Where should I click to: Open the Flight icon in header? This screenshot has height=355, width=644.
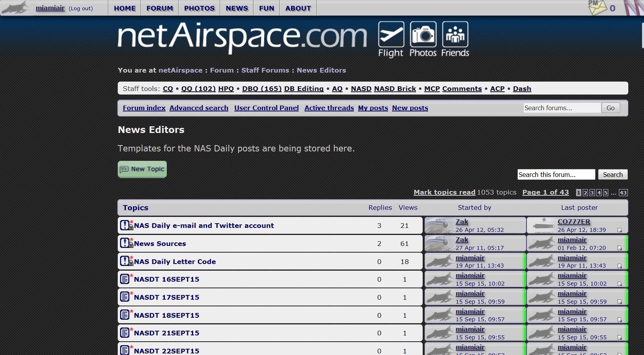tap(391, 39)
